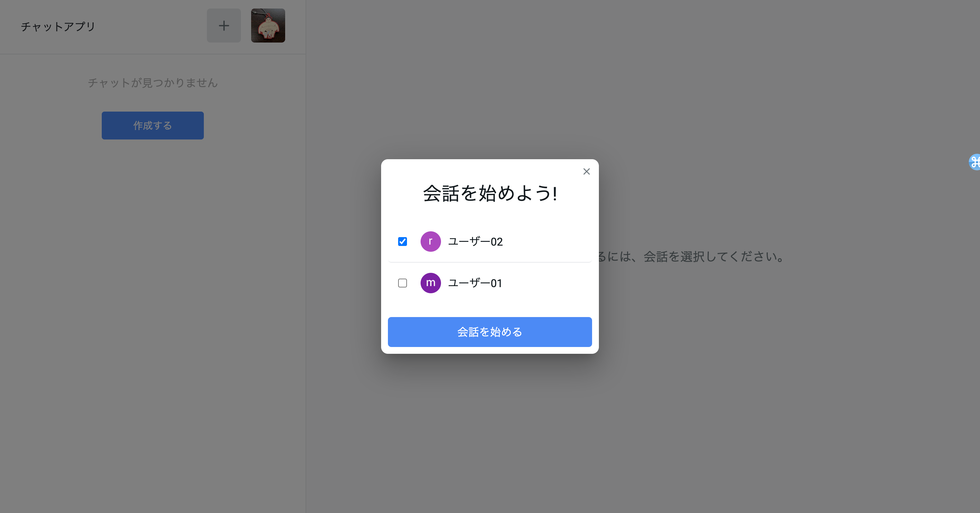Viewport: 980px width, 513px height.
Task: Click the purple 'r' avatar icon
Action: [431, 242]
